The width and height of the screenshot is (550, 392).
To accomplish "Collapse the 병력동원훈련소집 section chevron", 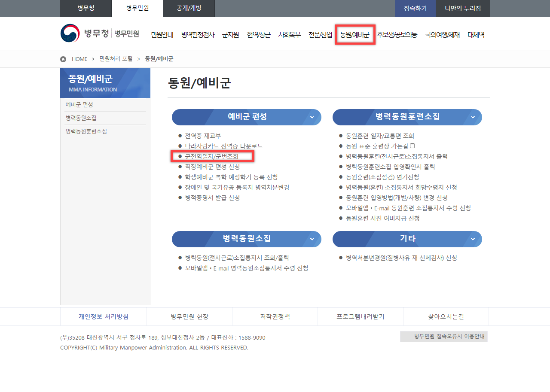I will coord(473,117).
